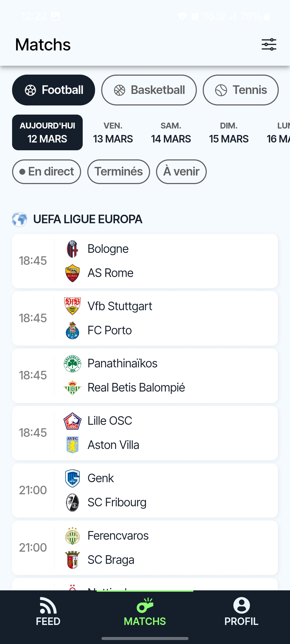Open the Ferencvaros vs SC Braga match

(145, 548)
